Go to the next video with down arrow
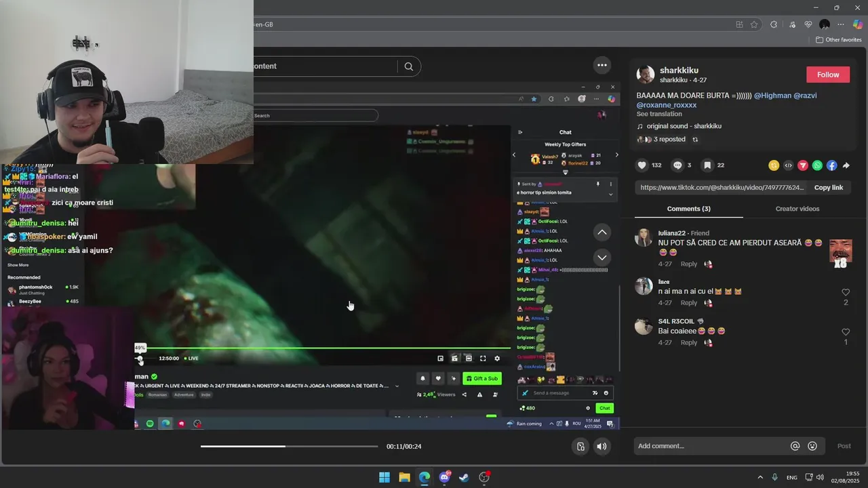The width and height of the screenshot is (868, 488). (602, 258)
